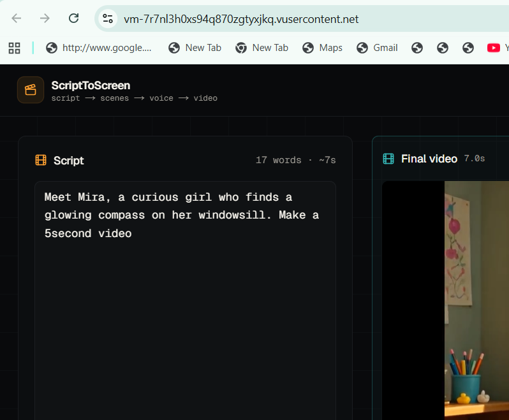Image resolution: width=509 pixels, height=420 pixels.
Task: Click the Script panel heading
Action: (68, 161)
